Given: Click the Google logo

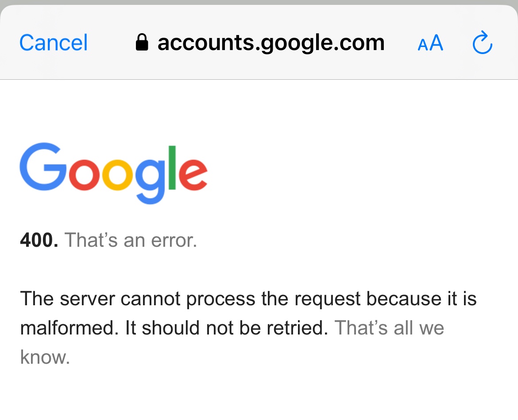Looking at the screenshot, I should [x=113, y=172].
